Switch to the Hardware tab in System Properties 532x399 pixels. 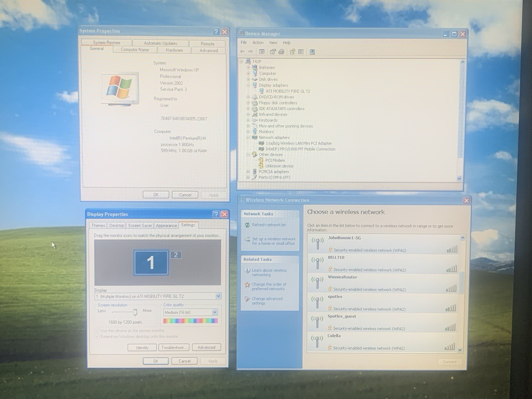pyautogui.click(x=174, y=50)
